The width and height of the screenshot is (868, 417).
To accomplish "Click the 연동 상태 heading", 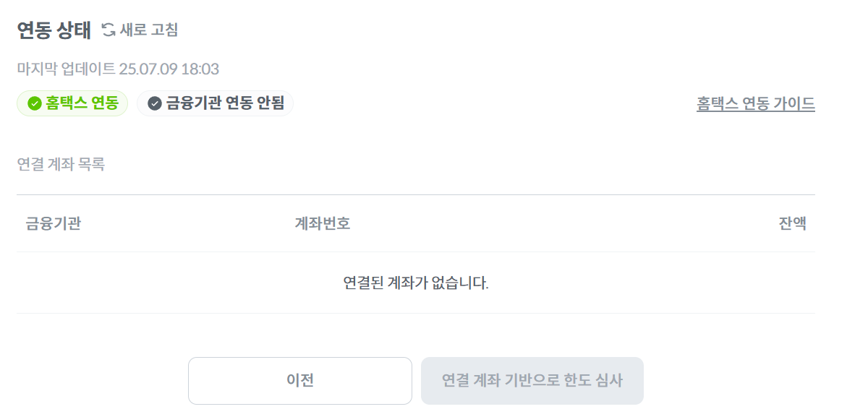I will pos(54,30).
